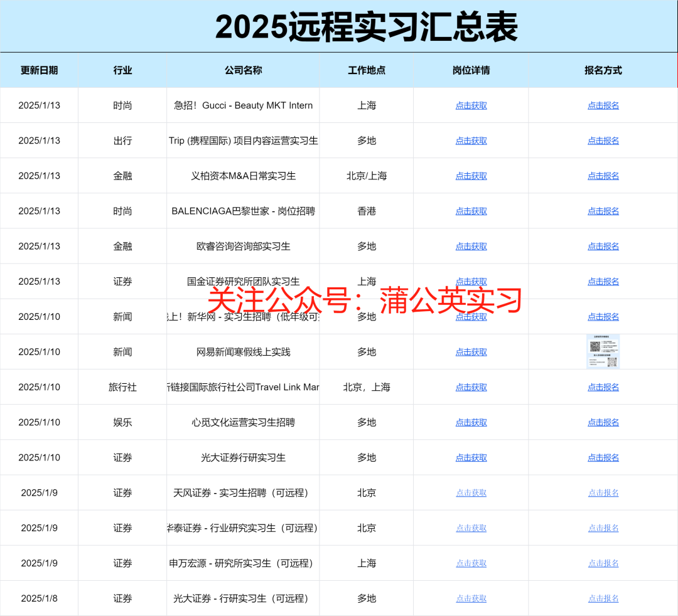Open 点击获取 for 天风证券实习生招聘
Image resolution: width=678 pixels, height=616 pixels.
pyautogui.click(x=471, y=492)
